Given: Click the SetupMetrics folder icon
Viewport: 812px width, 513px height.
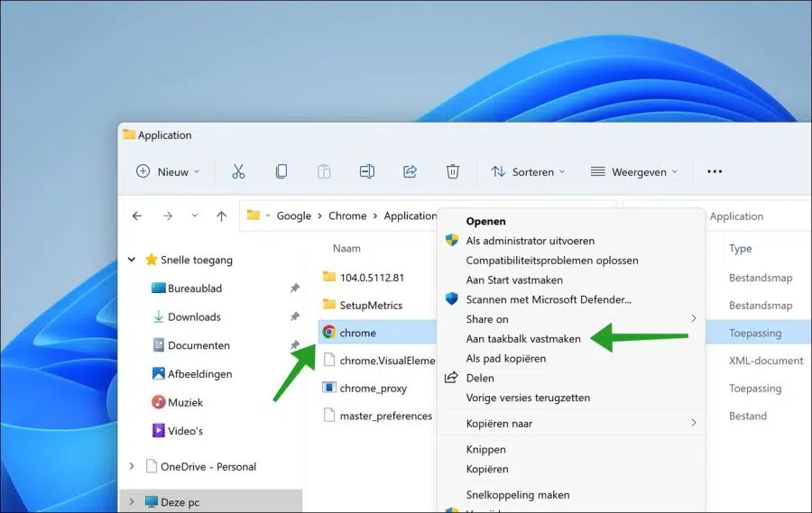Looking at the screenshot, I should pyautogui.click(x=328, y=305).
